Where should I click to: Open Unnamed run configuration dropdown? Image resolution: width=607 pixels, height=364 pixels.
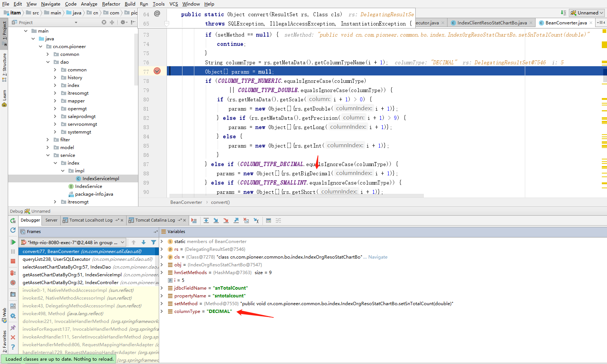tap(587, 13)
